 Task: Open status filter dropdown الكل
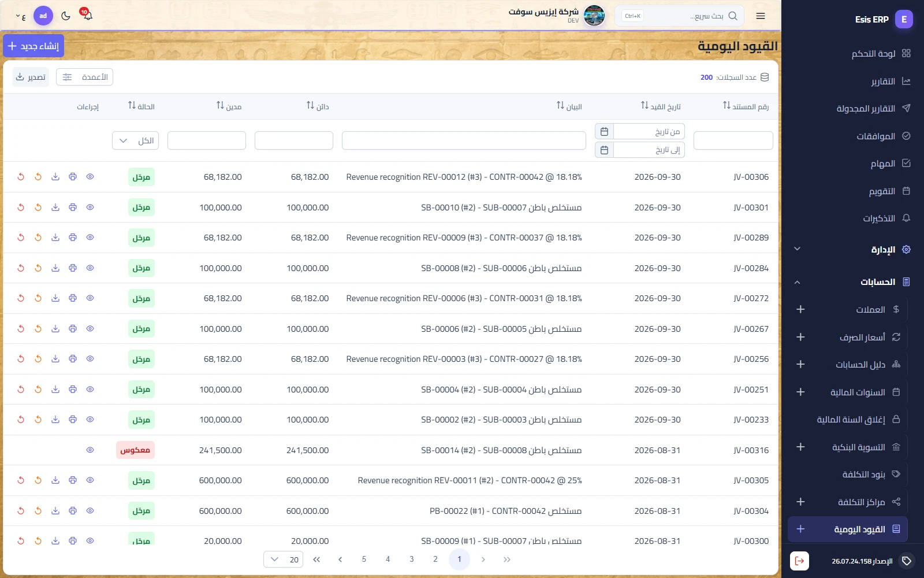pyautogui.click(x=135, y=140)
